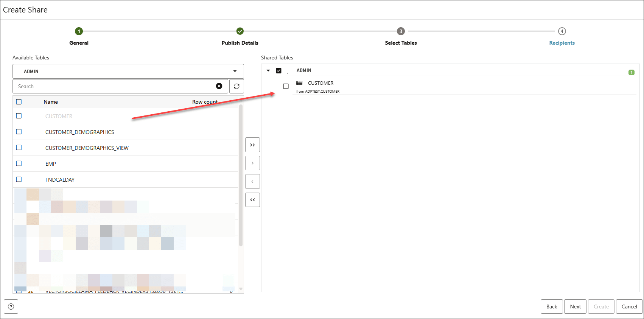Refresh the available tables list
This screenshot has width=644, height=319.
236,86
